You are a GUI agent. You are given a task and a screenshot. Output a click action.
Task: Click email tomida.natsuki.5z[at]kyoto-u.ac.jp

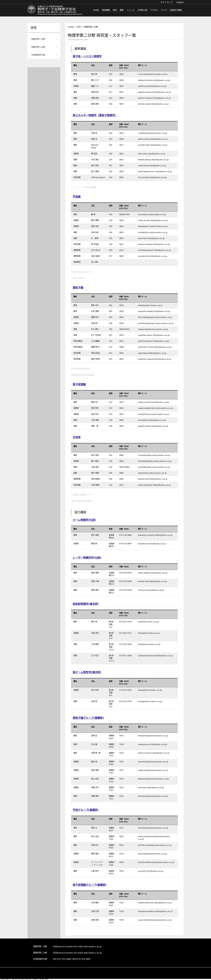[x=153, y=104]
